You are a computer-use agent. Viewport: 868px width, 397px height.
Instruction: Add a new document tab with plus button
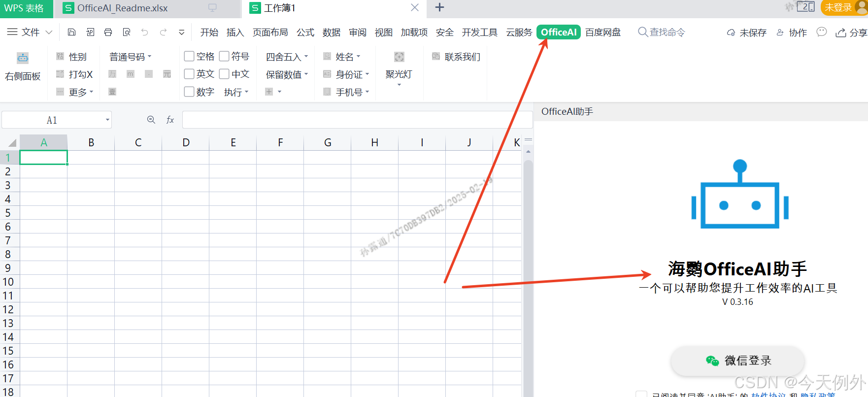tap(440, 7)
